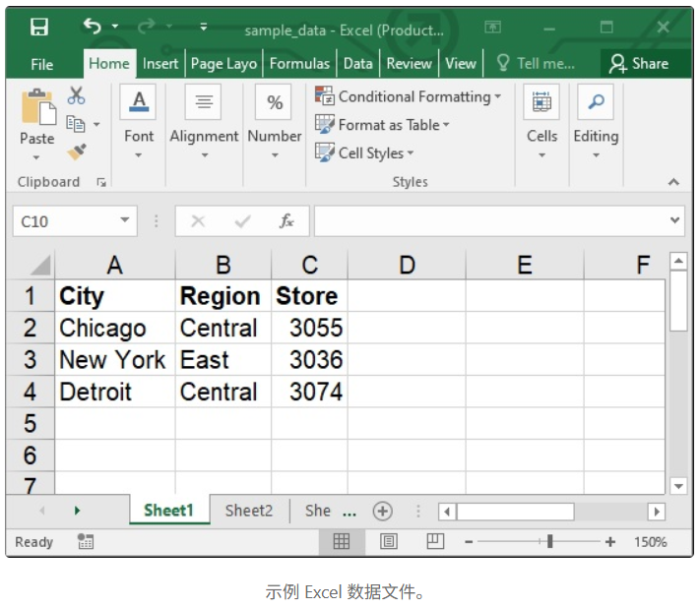Open Conditional Formatting menu
Screen dimensions: 700x609
(x=408, y=96)
